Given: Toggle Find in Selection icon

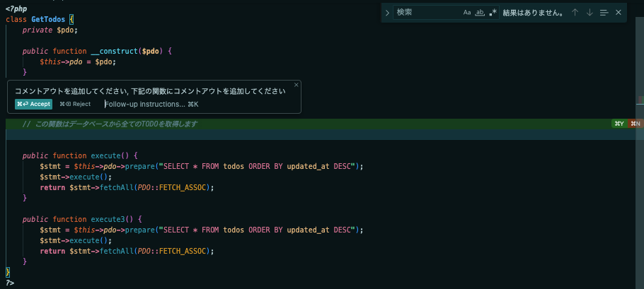Looking at the screenshot, I should tap(604, 13).
